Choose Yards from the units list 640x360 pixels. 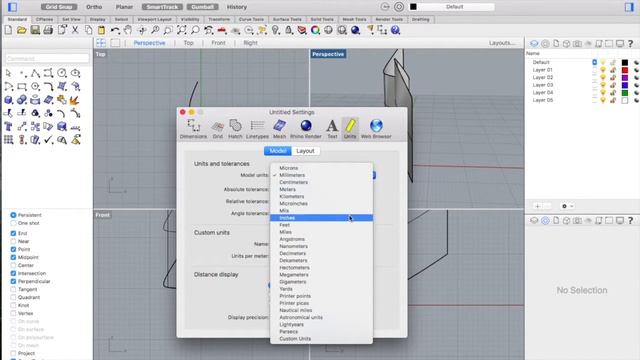(321, 289)
